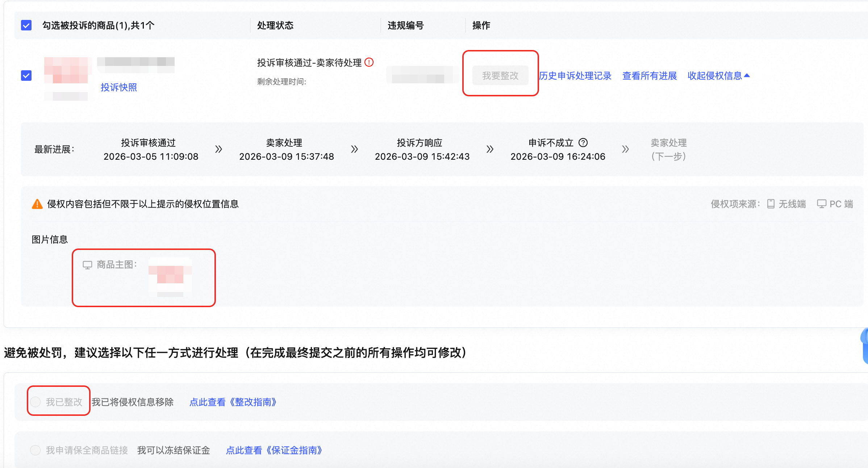Select 我申请保全商品链接 radio option

coord(36,450)
